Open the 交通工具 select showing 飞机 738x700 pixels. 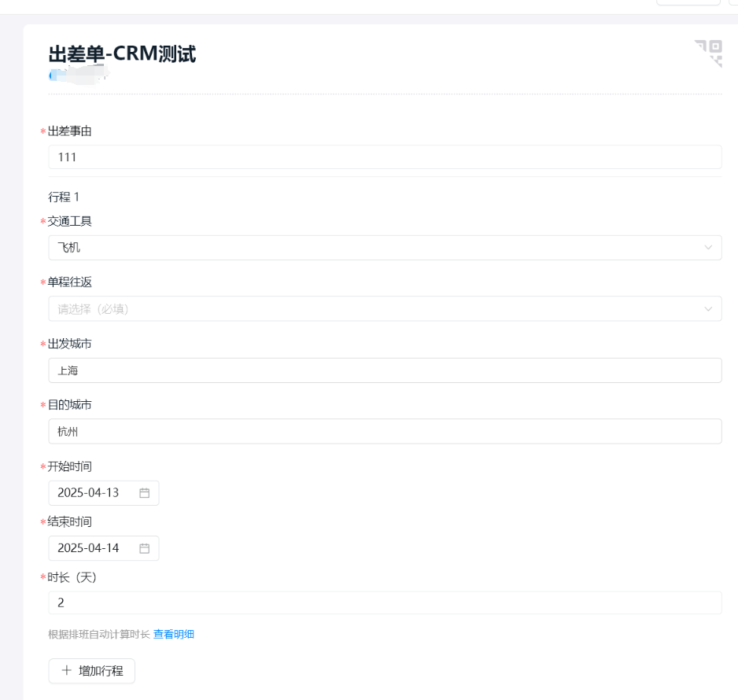tap(385, 248)
